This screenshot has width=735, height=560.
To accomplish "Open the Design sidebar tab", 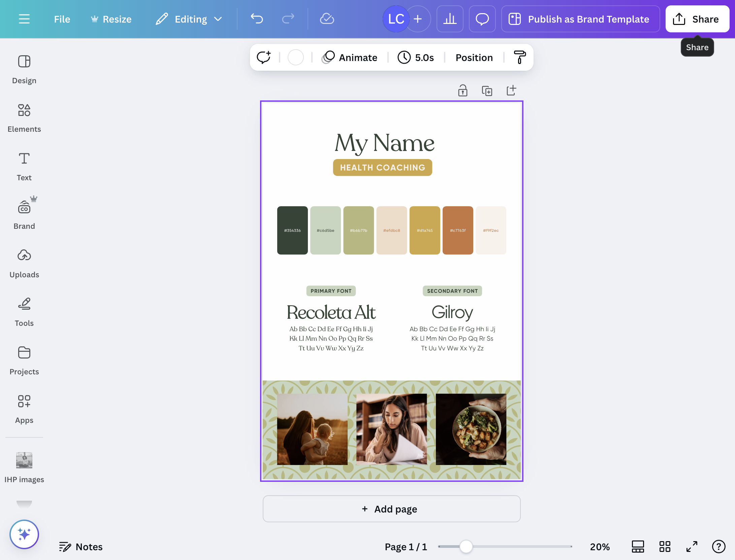I will coord(24,69).
